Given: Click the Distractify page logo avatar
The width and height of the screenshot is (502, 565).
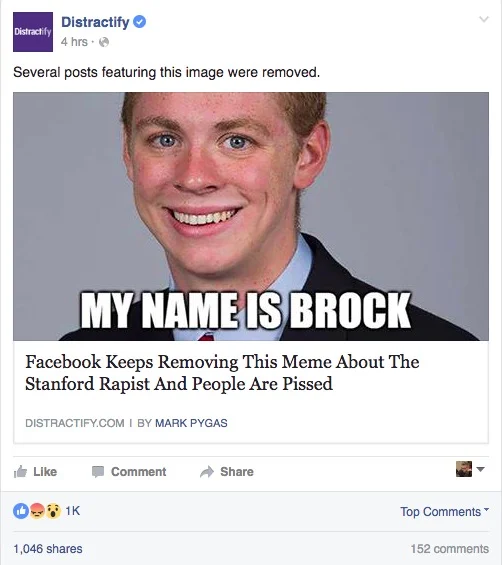Looking at the screenshot, I should (33, 32).
